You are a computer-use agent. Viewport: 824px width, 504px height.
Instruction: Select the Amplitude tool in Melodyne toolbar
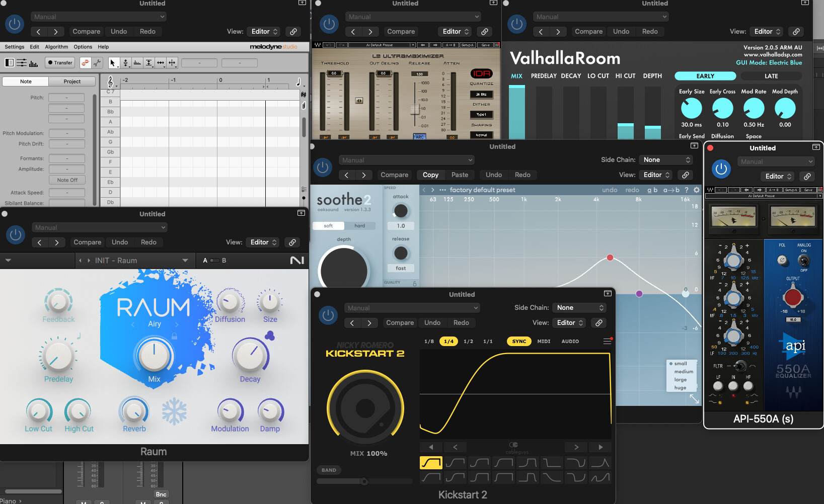149,63
